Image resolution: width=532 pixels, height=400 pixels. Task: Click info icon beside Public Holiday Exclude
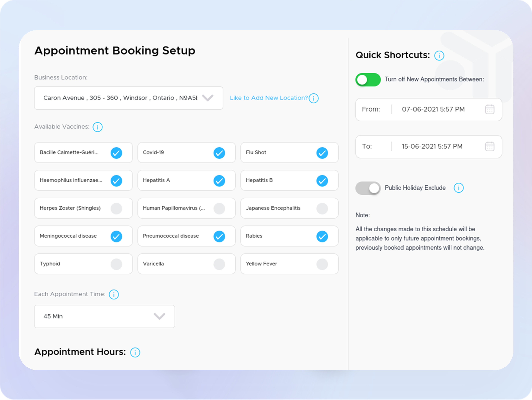[x=458, y=188]
